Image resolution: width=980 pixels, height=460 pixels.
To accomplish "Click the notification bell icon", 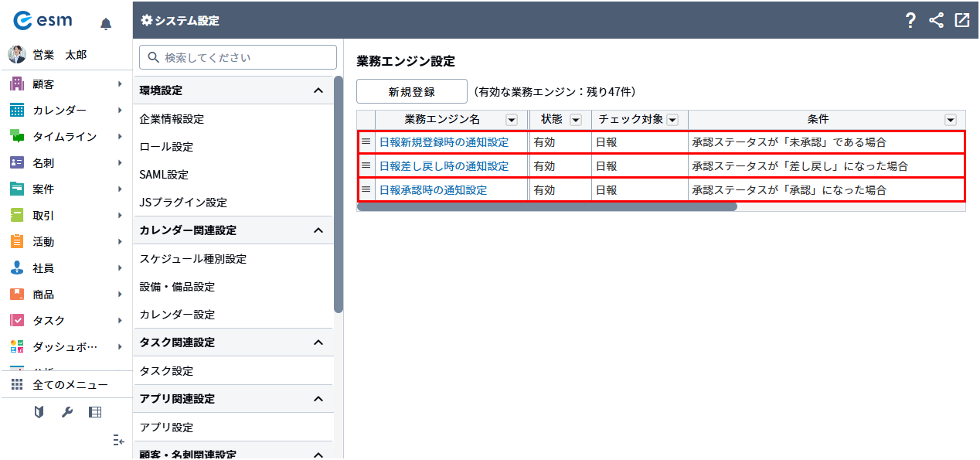I will (x=106, y=24).
